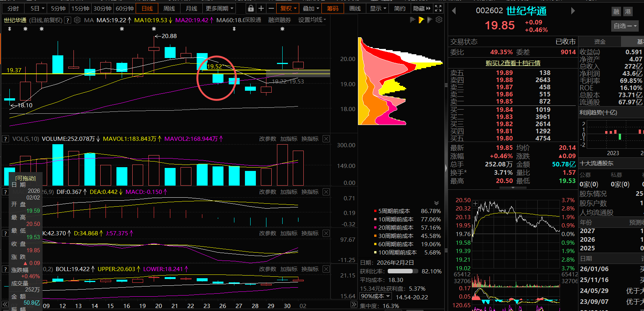644x311 pixels.
Task: Open the 设置均线 dropdown
Action: pyautogui.click(x=312, y=20)
